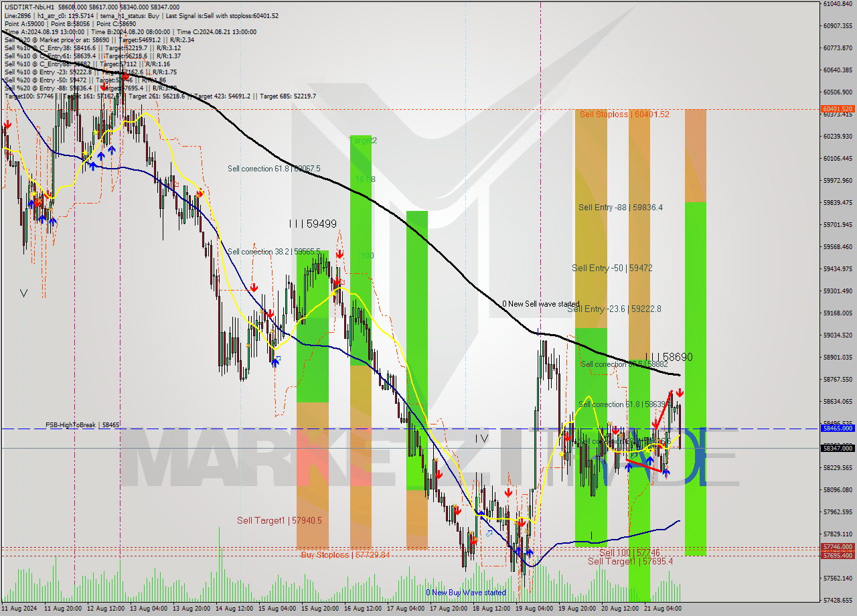Click the 'Sell Stoploss | 60401.52' label
The image size is (857, 616).
click(624, 114)
